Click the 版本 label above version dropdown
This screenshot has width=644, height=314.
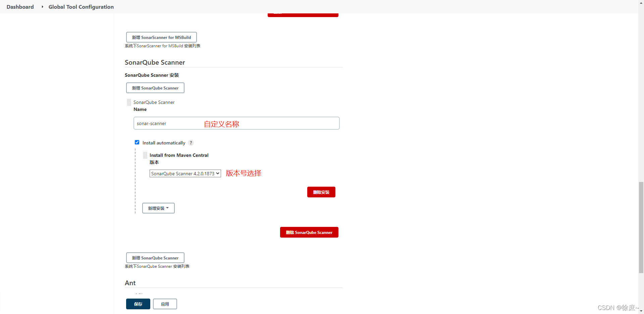(x=154, y=162)
